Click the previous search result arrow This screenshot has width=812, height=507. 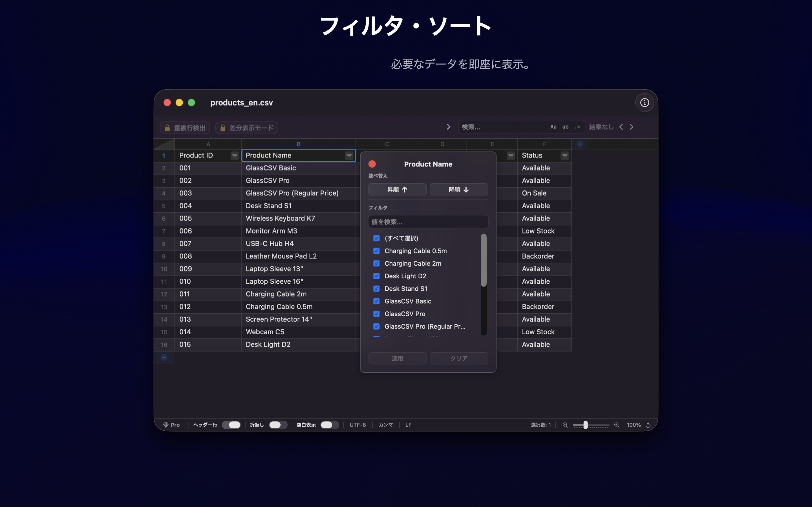[x=621, y=126]
